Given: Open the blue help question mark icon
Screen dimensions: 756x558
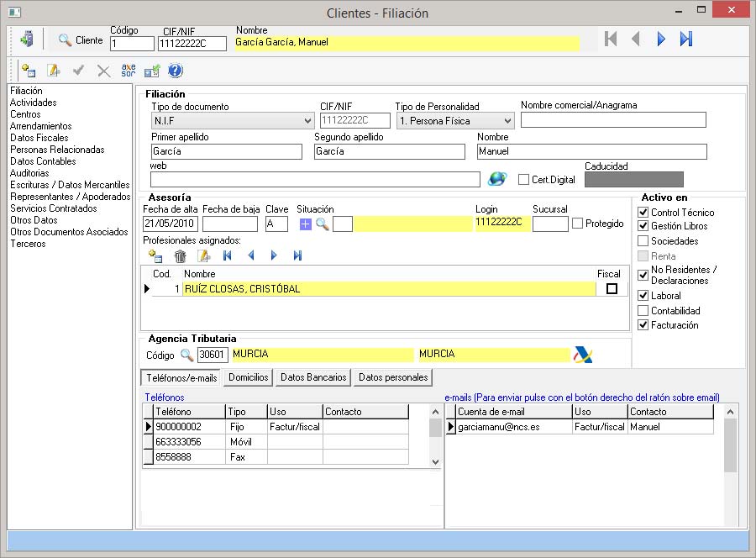Looking at the screenshot, I should [176, 71].
